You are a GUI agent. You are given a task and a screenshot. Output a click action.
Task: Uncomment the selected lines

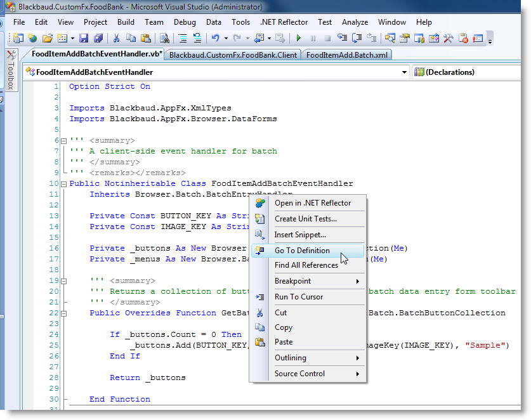197,38
